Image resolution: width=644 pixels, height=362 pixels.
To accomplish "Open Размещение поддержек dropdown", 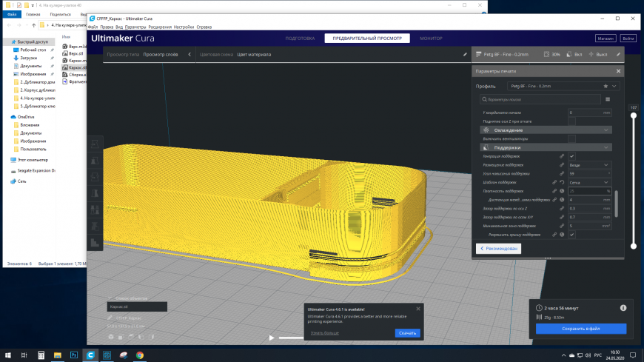I will click(x=590, y=165).
